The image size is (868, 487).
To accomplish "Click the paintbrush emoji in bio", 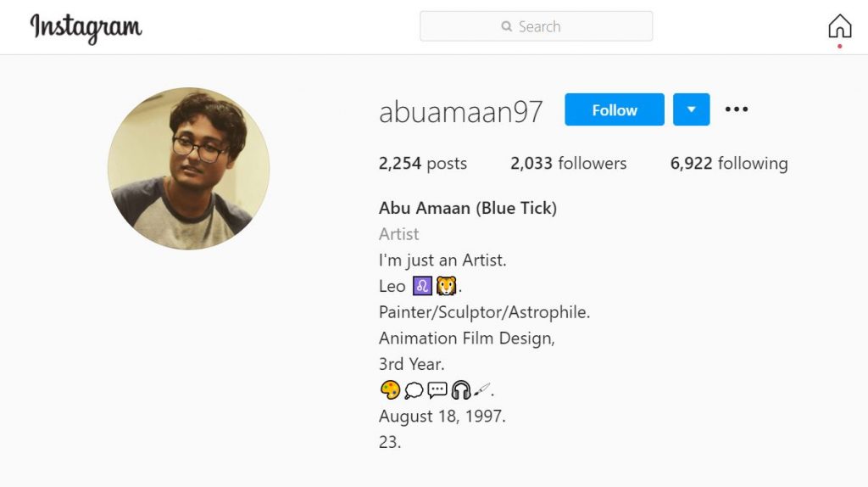I will [481, 390].
